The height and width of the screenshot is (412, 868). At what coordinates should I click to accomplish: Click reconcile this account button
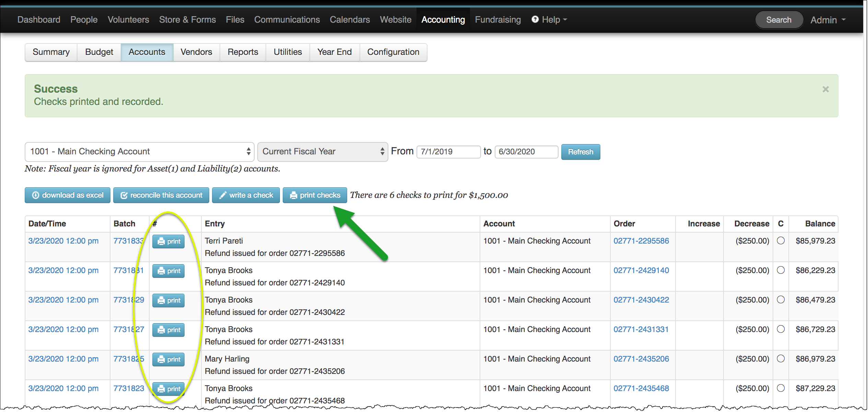coord(161,195)
